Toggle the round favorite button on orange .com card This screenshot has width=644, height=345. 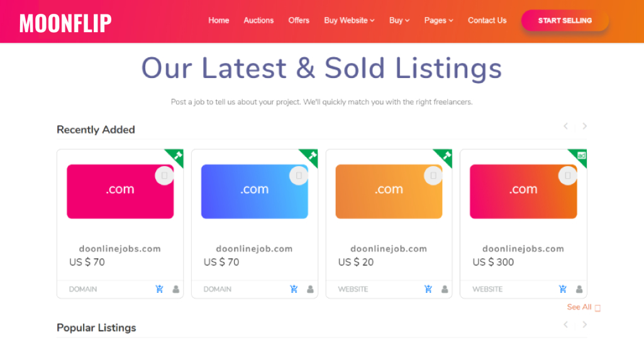tap(433, 176)
